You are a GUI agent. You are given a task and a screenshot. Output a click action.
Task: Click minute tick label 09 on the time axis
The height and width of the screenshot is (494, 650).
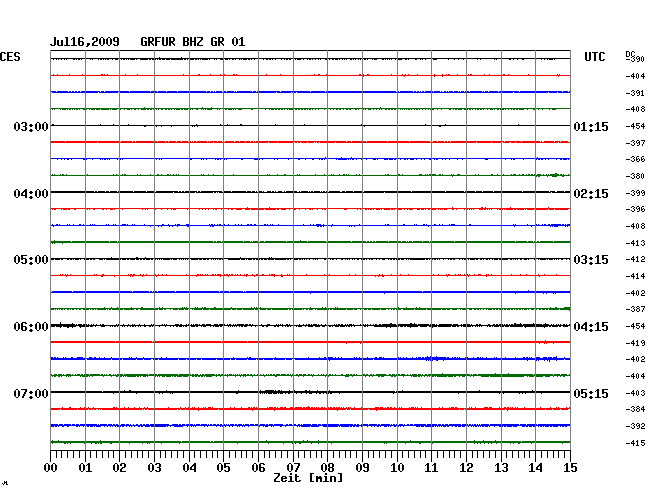(362, 468)
